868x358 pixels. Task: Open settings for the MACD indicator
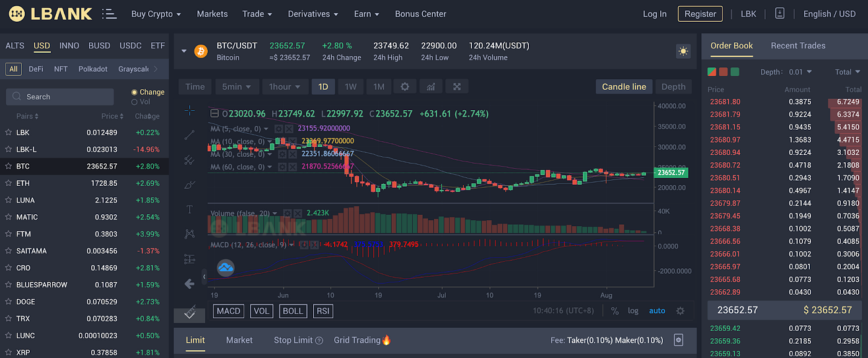click(x=305, y=245)
